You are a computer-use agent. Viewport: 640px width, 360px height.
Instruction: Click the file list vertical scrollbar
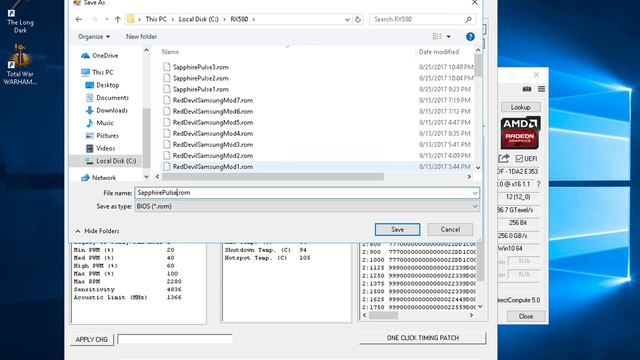478,65
